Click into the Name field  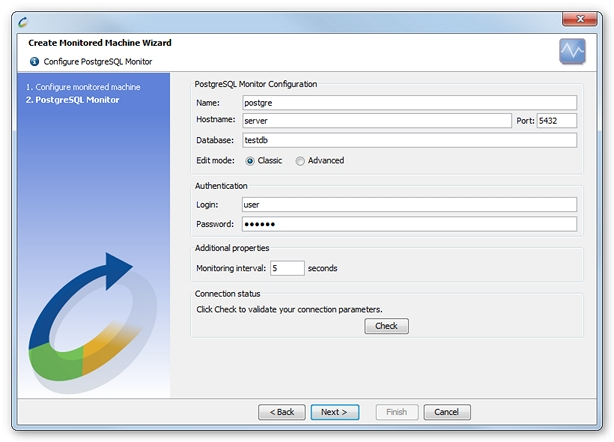click(408, 102)
